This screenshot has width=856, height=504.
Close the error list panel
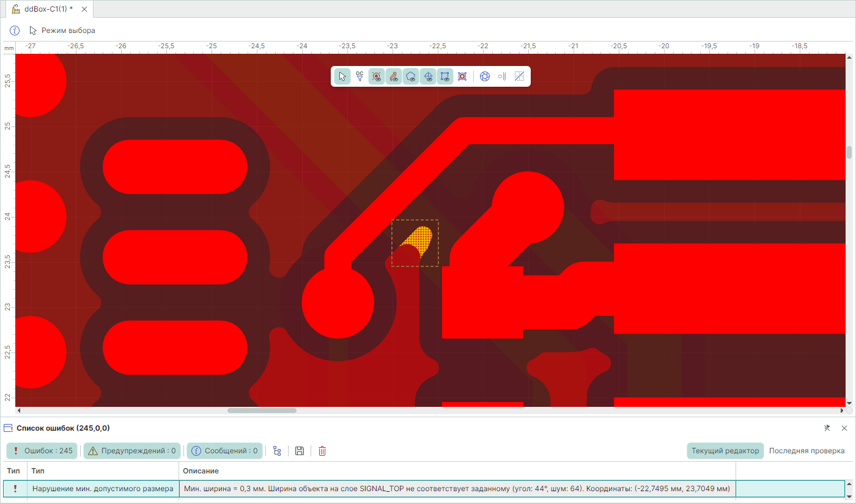(x=844, y=428)
